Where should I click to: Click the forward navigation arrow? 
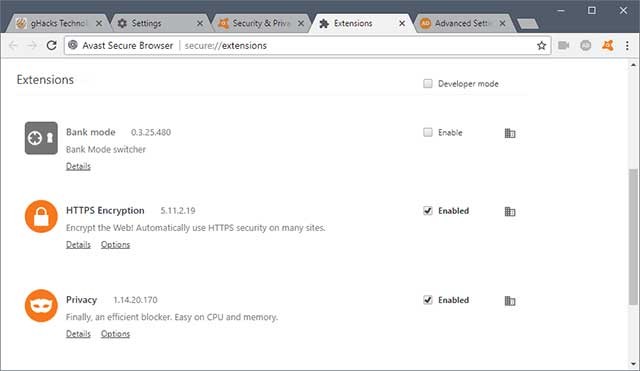click(x=32, y=45)
